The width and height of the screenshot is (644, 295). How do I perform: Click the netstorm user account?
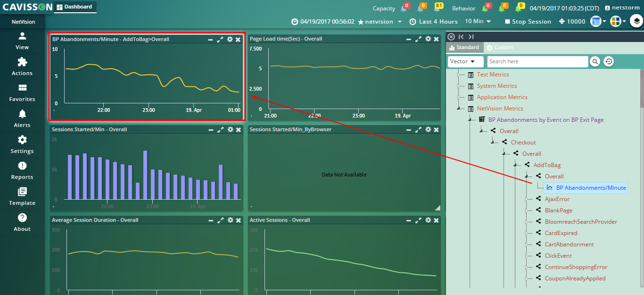click(x=622, y=8)
